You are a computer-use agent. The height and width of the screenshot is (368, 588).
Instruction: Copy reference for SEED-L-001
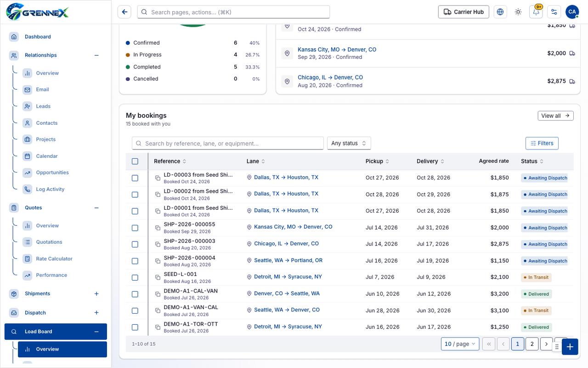[x=158, y=277]
